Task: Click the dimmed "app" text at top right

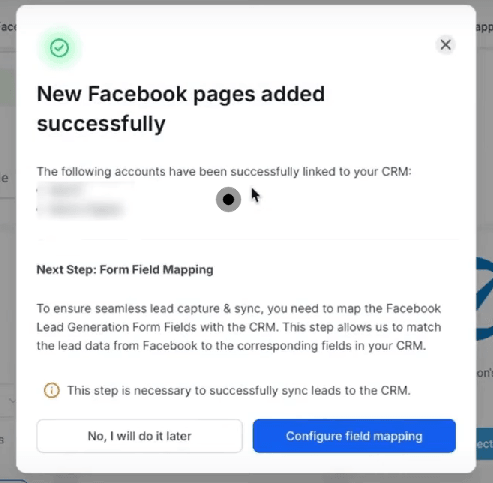Action: click(484, 27)
